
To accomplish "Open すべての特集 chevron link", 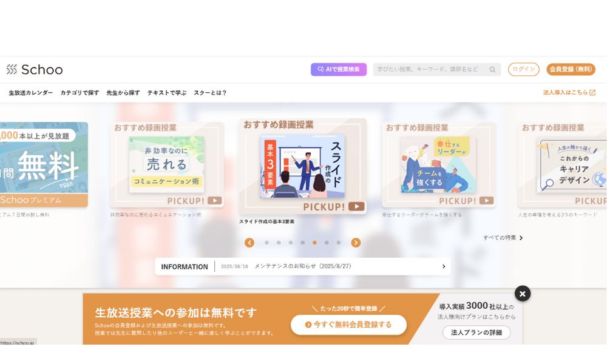I will 521,238.
